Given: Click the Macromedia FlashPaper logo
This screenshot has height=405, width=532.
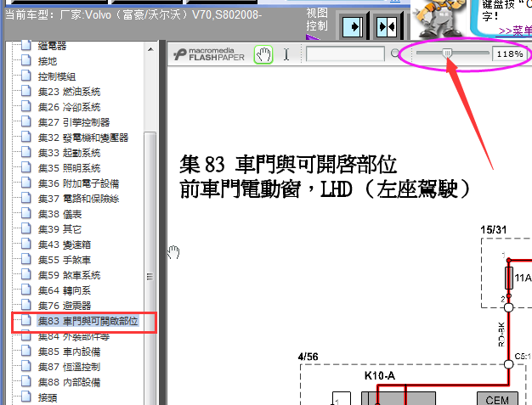Looking at the screenshot, I should click(209, 54).
